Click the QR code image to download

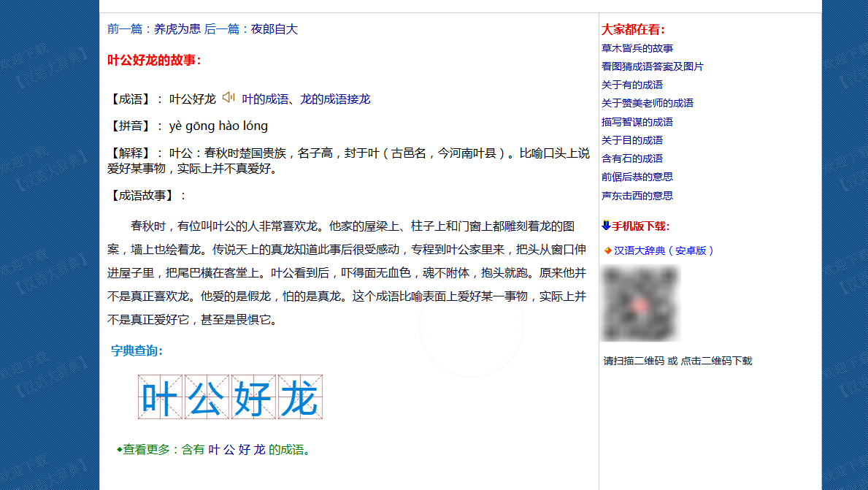[640, 304]
